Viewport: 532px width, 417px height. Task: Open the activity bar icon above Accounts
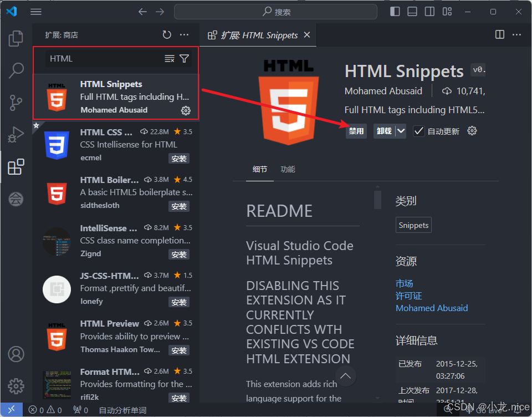[x=16, y=199]
